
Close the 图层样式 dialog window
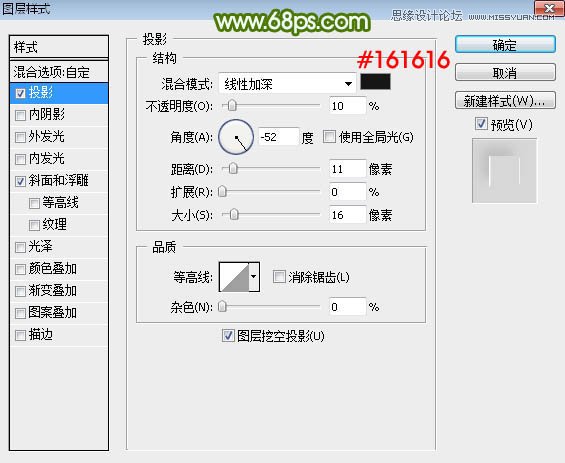(549, 8)
